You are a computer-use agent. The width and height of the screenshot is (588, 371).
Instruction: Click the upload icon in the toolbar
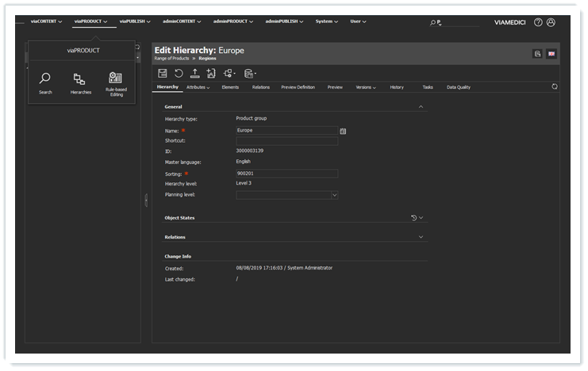coord(194,73)
